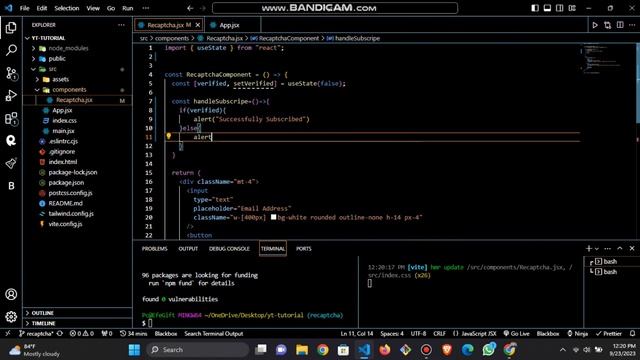Open main.jsx in the explorer
This screenshot has height=360, width=640.
(x=63, y=131)
